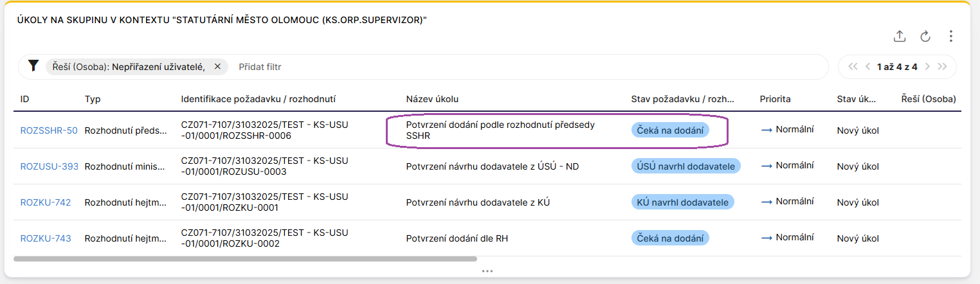Open task link ROZUSU-393
The image size is (980, 284).
(50, 166)
